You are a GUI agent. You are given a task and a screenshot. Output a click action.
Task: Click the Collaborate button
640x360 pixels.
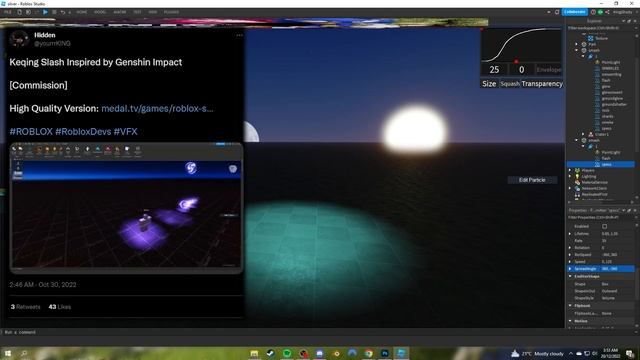click(x=575, y=12)
